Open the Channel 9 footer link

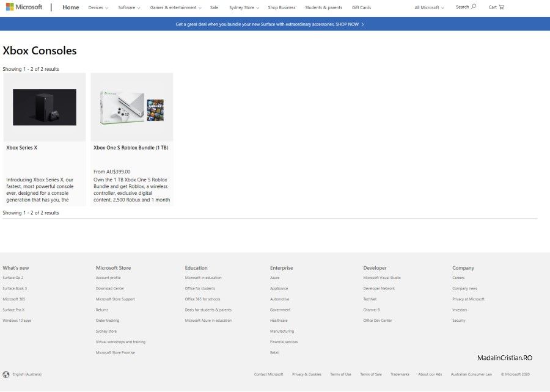[x=372, y=310]
